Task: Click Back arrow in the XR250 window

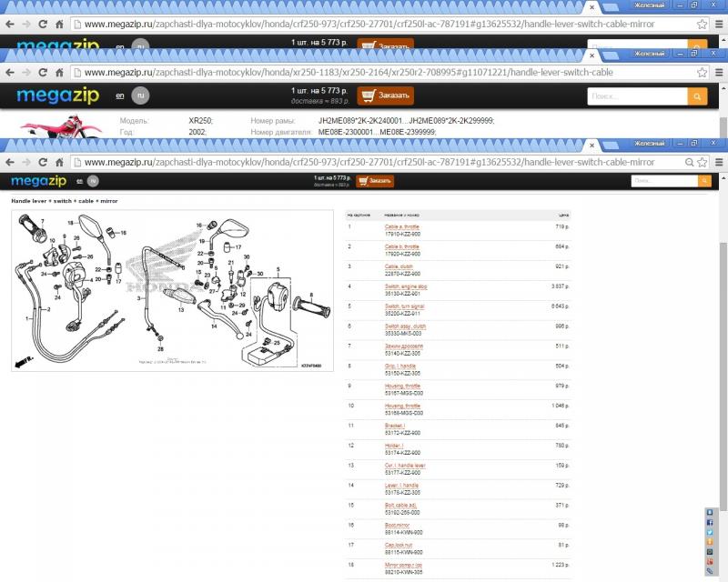Action: pyautogui.click(x=10, y=73)
